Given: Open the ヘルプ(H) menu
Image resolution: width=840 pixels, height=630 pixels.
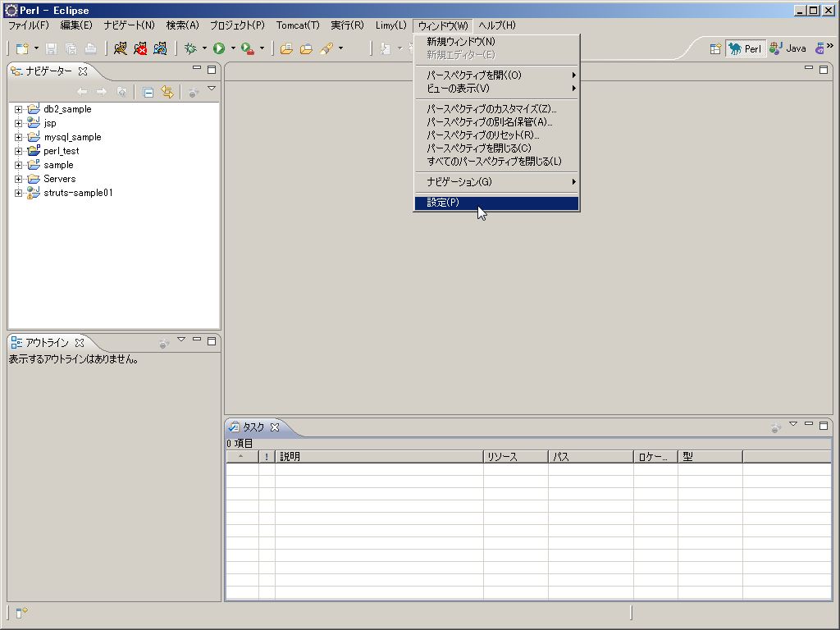Looking at the screenshot, I should pyautogui.click(x=496, y=25).
